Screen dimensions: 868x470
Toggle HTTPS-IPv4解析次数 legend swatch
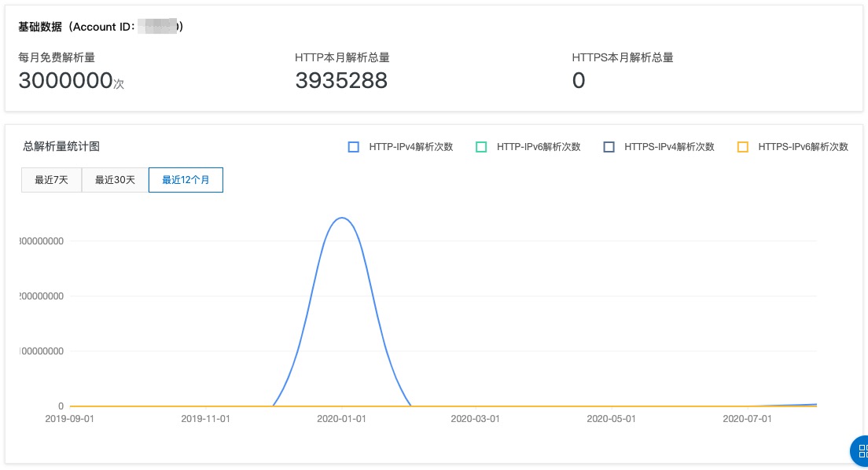[609, 147]
